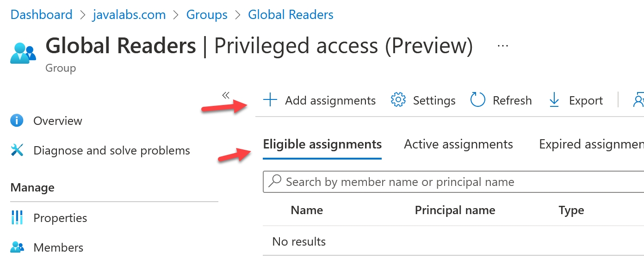Screen dimensions: 644x259
Task: Go to Dashboard breadcrumb link
Action: pyautogui.click(x=42, y=14)
